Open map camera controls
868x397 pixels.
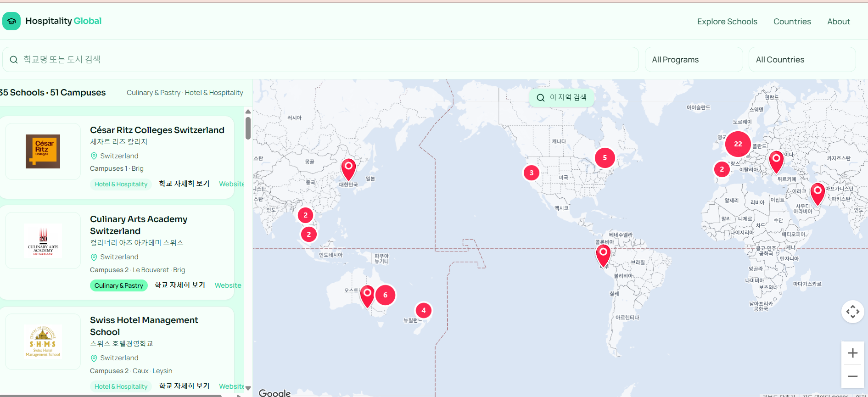click(x=852, y=312)
